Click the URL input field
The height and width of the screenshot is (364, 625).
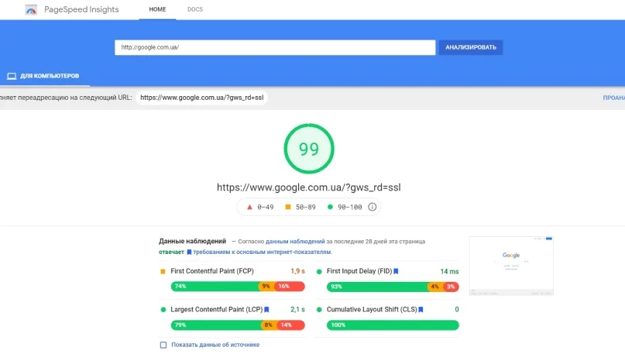274,47
